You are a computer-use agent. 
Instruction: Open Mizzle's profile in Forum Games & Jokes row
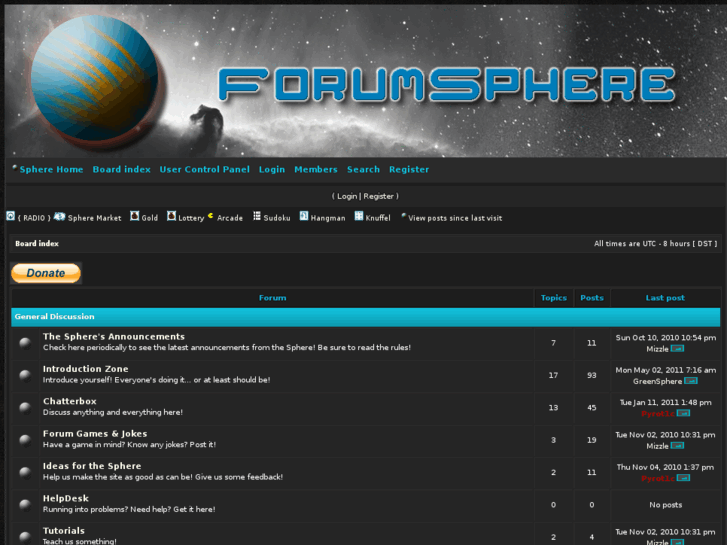[x=657, y=446]
